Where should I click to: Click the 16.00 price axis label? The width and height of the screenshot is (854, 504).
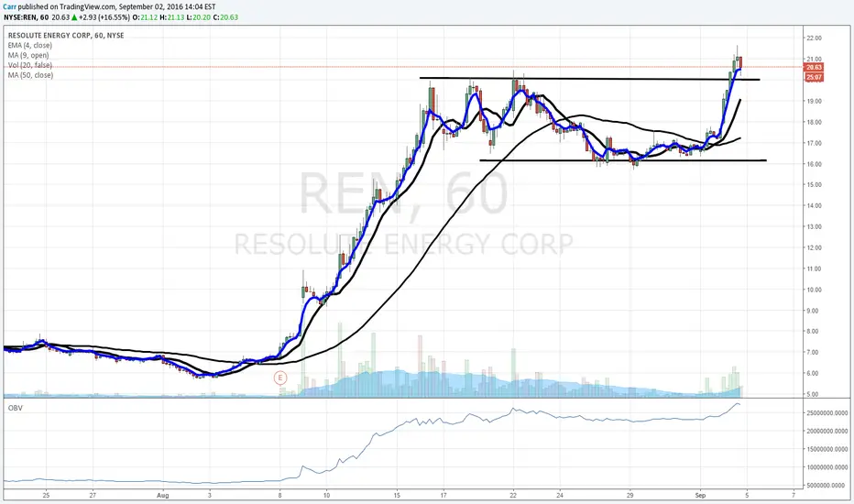pos(814,164)
